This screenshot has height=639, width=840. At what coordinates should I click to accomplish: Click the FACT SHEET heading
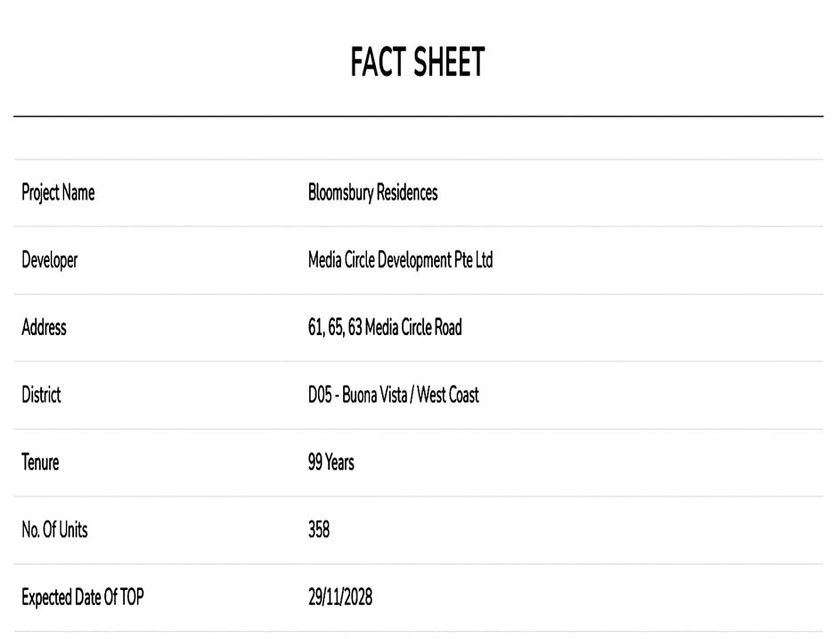click(x=418, y=62)
